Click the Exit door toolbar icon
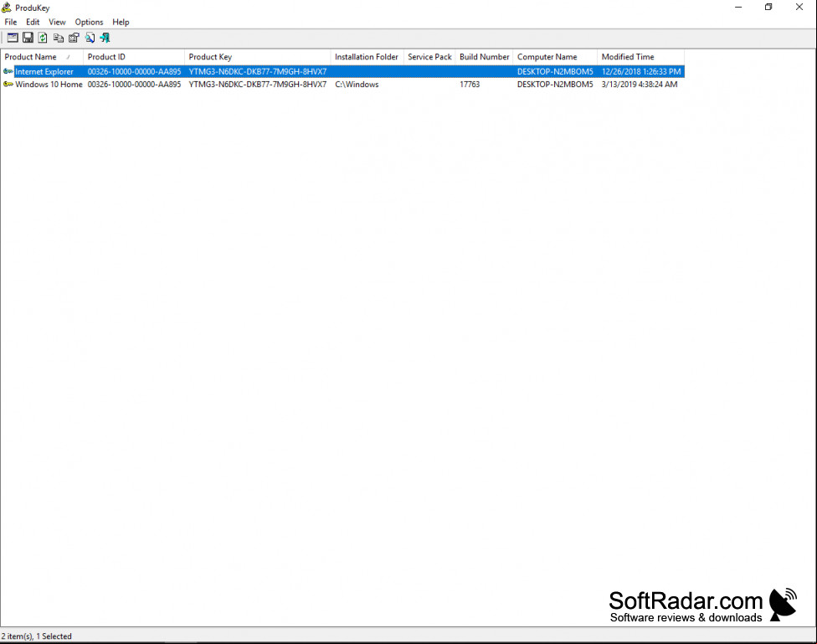The image size is (817, 644). coord(105,38)
